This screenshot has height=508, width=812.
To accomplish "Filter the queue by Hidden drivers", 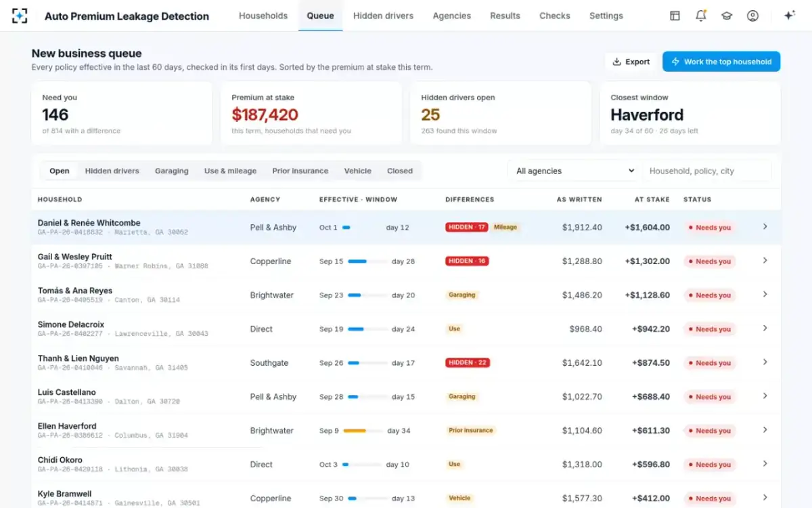I will pos(112,171).
